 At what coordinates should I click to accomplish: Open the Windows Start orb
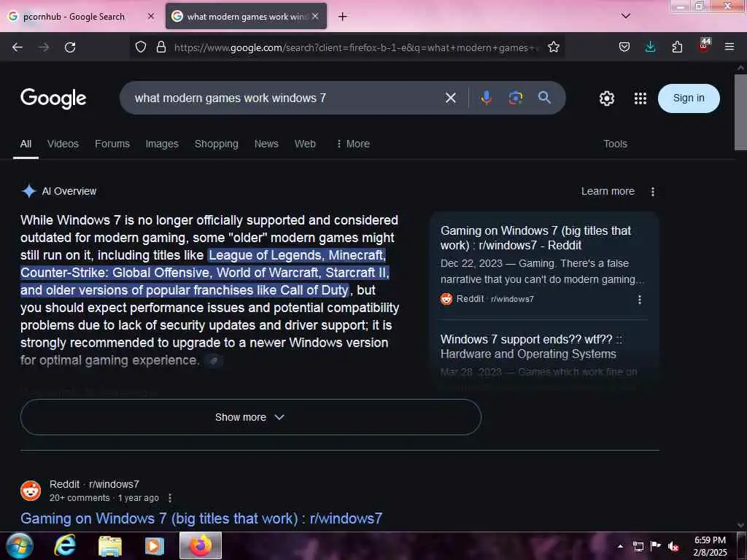pyautogui.click(x=19, y=545)
